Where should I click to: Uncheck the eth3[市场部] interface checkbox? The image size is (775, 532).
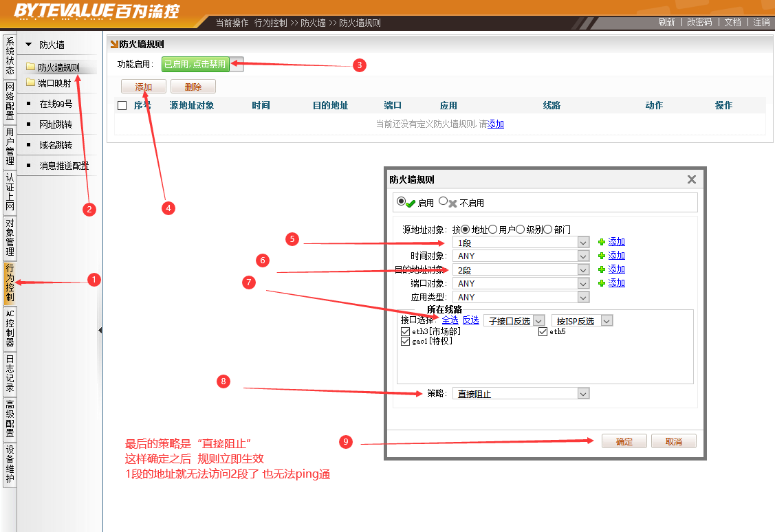[x=405, y=332]
